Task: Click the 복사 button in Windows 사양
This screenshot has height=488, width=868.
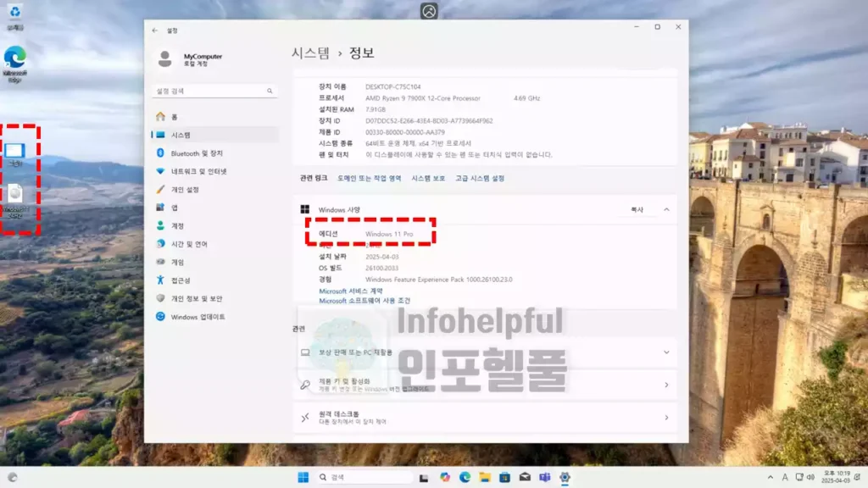Action: click(x=637, y=210)
